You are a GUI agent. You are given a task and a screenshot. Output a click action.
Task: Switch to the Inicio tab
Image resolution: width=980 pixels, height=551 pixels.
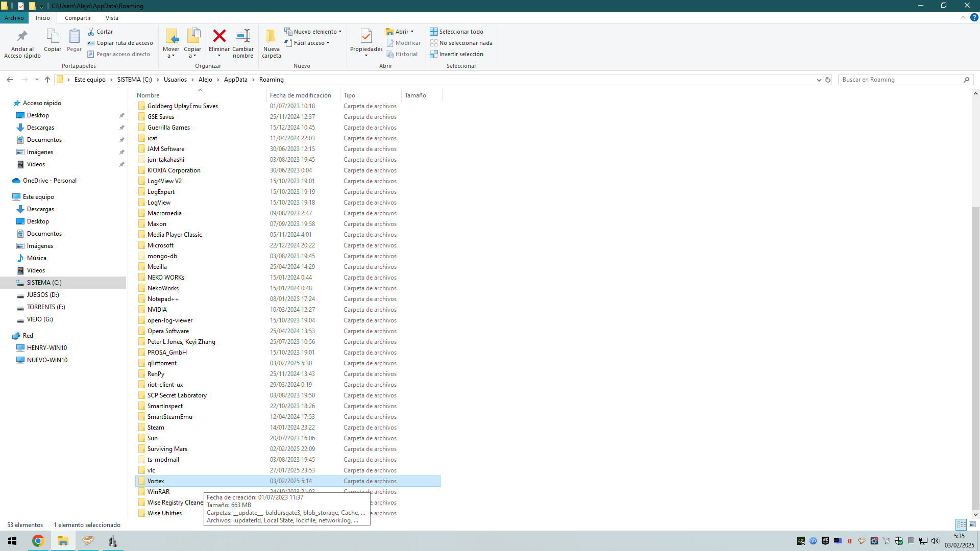coord(43,18)
